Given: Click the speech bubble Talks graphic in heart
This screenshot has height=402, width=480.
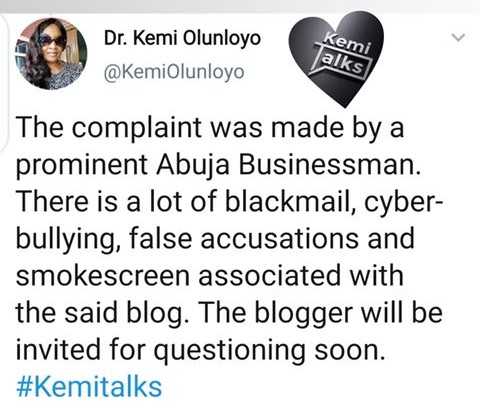Looking at the screenshot, I should pos(343,63).
